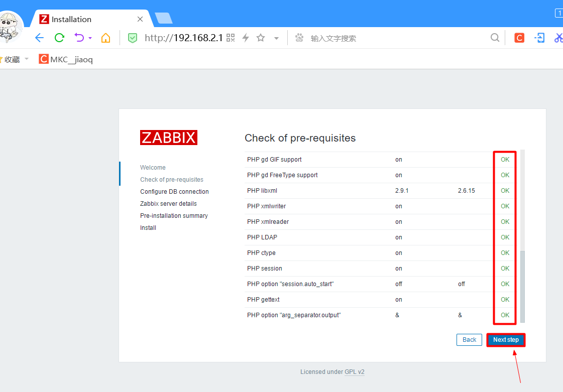Click the PHP session row label
Viewport: 563px width, 392px height.
[264, 269]
